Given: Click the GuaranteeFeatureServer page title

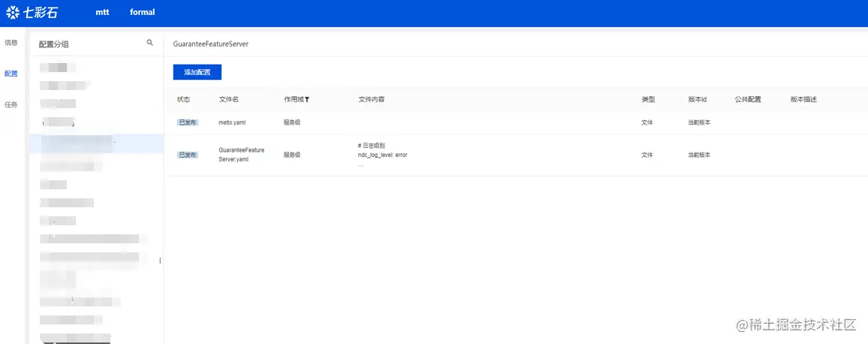Looking at the screenshot, I should 211,44.
